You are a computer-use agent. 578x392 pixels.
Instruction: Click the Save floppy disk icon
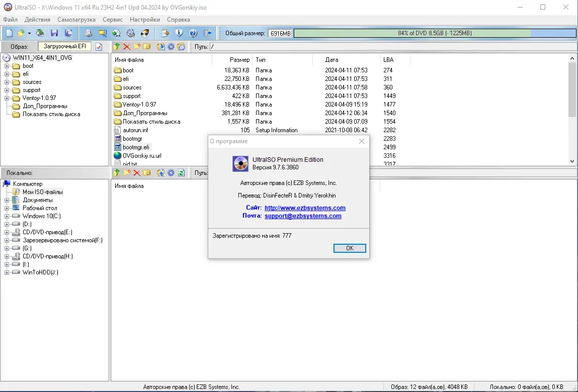click(54, 33)
